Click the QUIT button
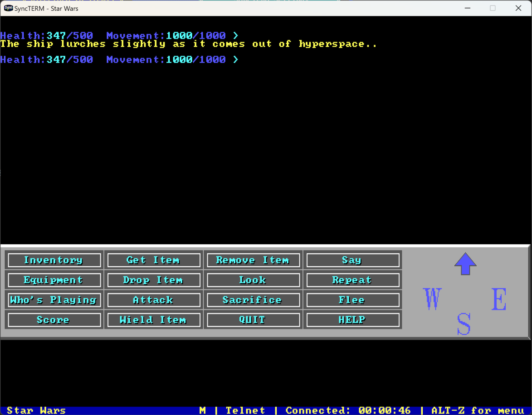This screenshot has height=415, width=532. [x=253, y=320]
